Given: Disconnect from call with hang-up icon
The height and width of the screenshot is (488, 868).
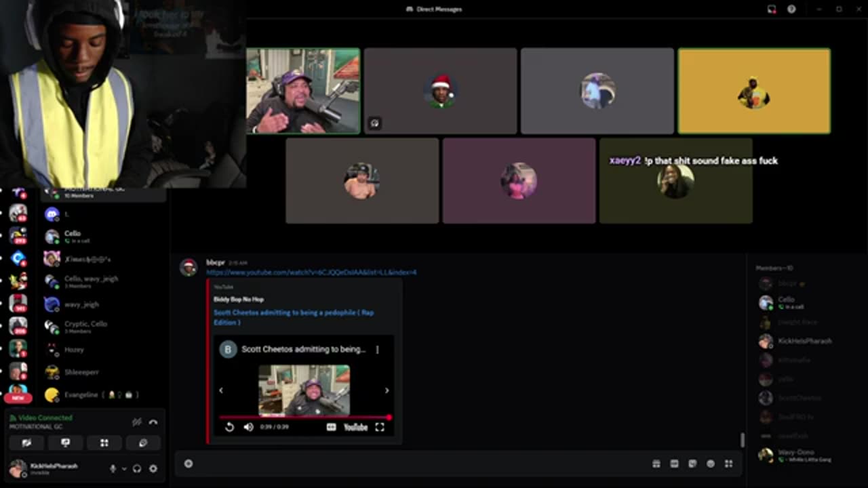Looking at the screenshot, I should (x=153, y=422).
